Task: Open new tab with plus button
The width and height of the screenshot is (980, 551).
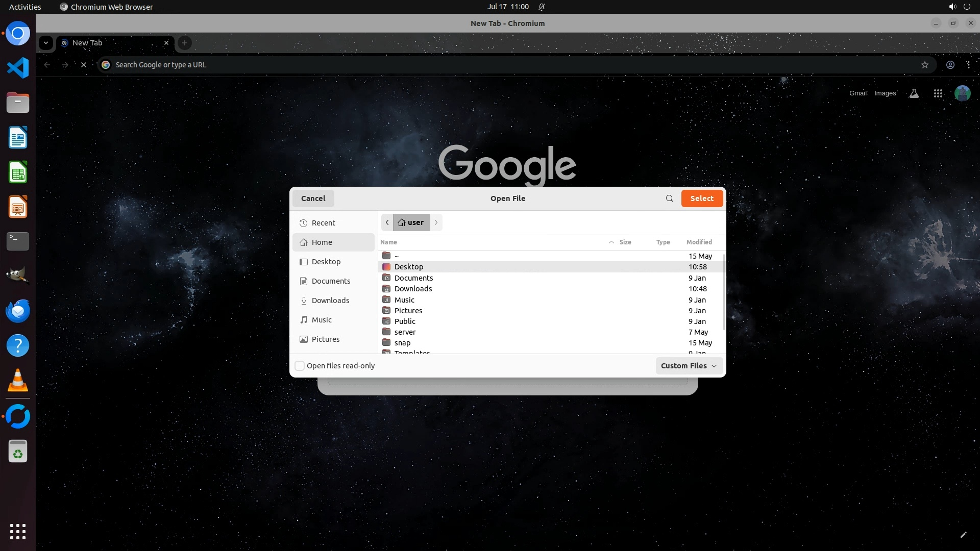Action: pos(185,43)
